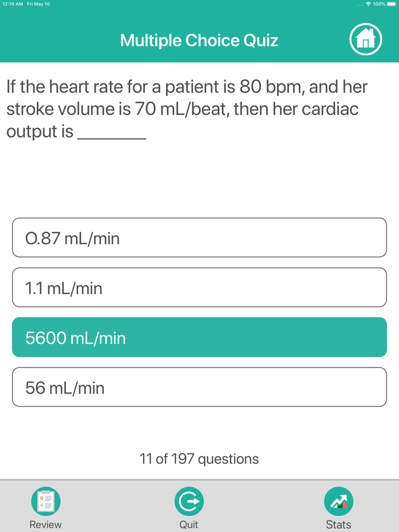Tap the 100% battery percentage text
Viewport: 399px width, 532px height.
click(379, 4)
